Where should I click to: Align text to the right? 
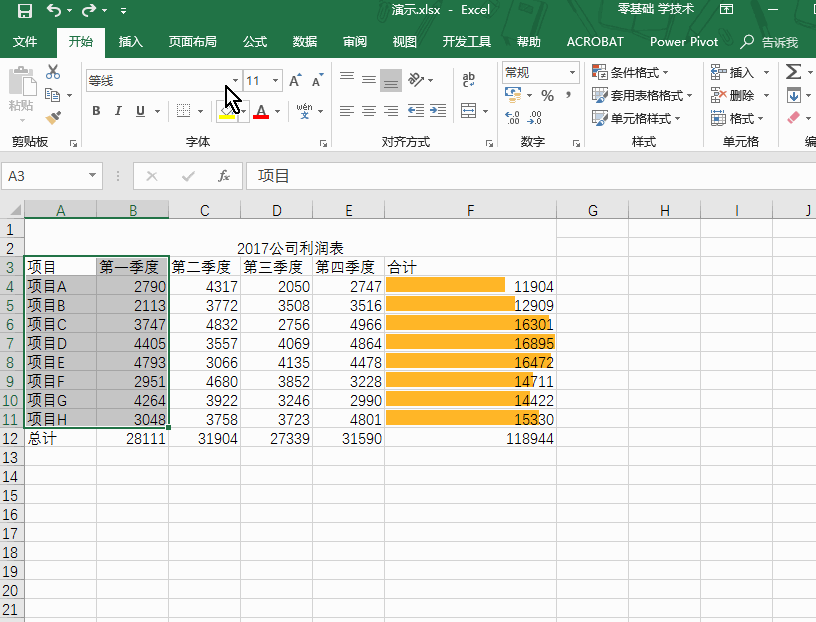pos(391,111)
